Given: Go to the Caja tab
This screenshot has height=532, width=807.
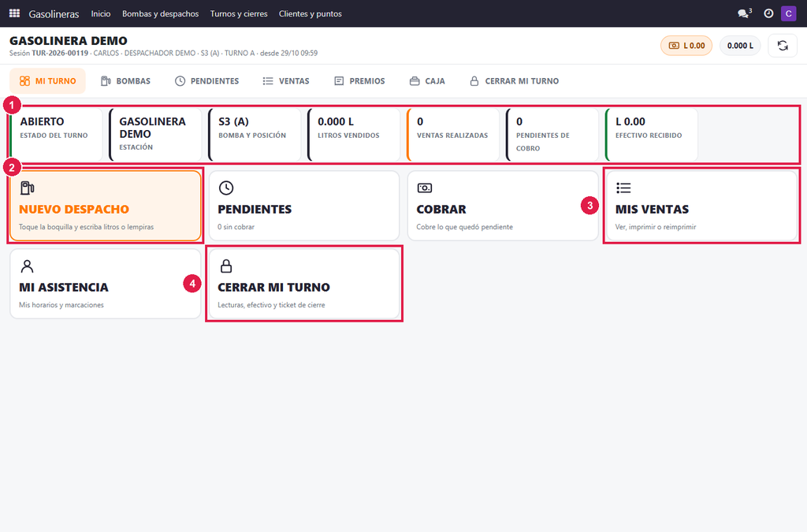Looking at the screenshot, I should pos(427,80).
